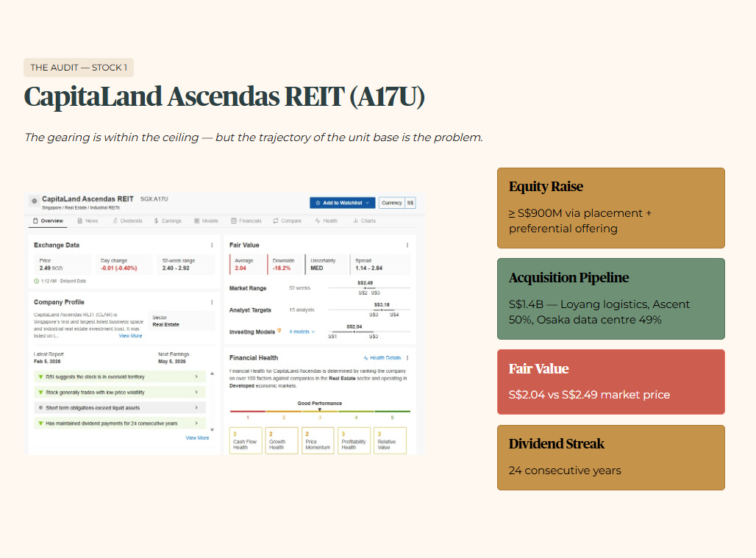The width and height of the screenshot is (756, 558).
Task: Open the Company Profile three-dot menu
Action: 212,302
